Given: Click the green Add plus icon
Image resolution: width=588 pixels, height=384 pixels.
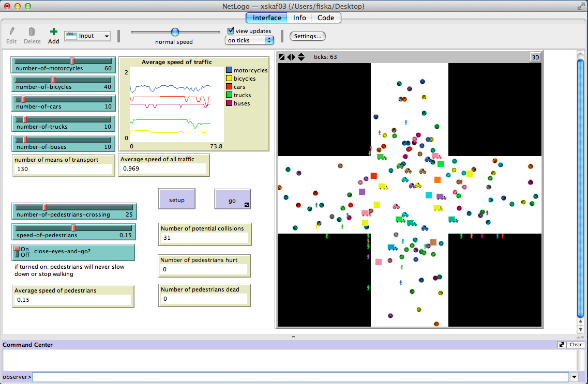Looking at the screenshot, I should click(x=54, y=32).
